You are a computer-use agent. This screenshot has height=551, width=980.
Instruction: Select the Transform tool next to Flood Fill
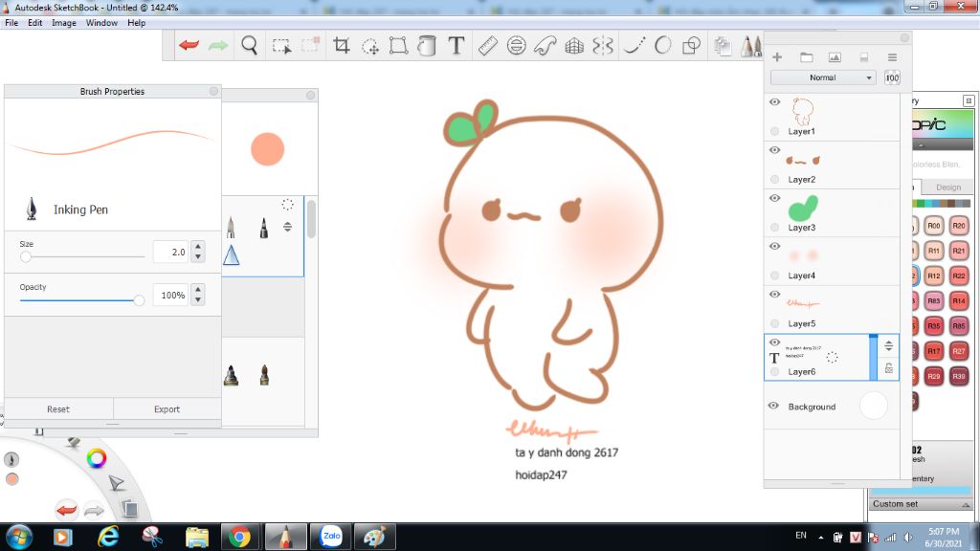pyautogui.click(x=398, y=46)
